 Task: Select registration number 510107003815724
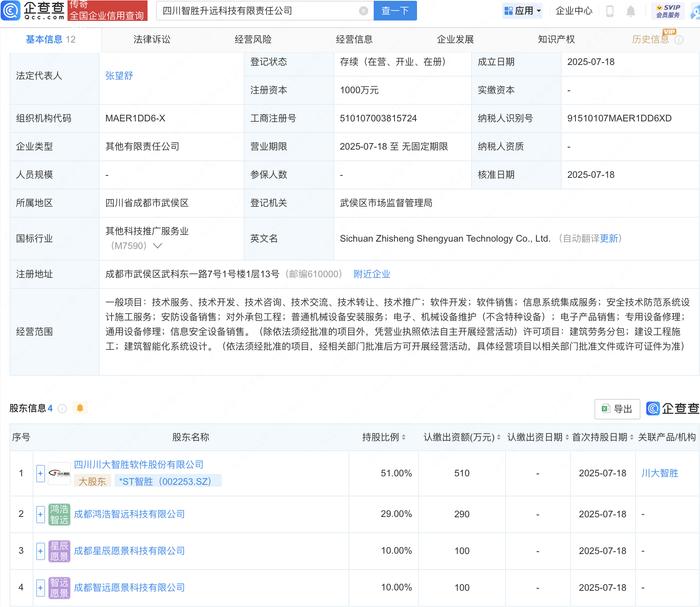coord(378,118)
